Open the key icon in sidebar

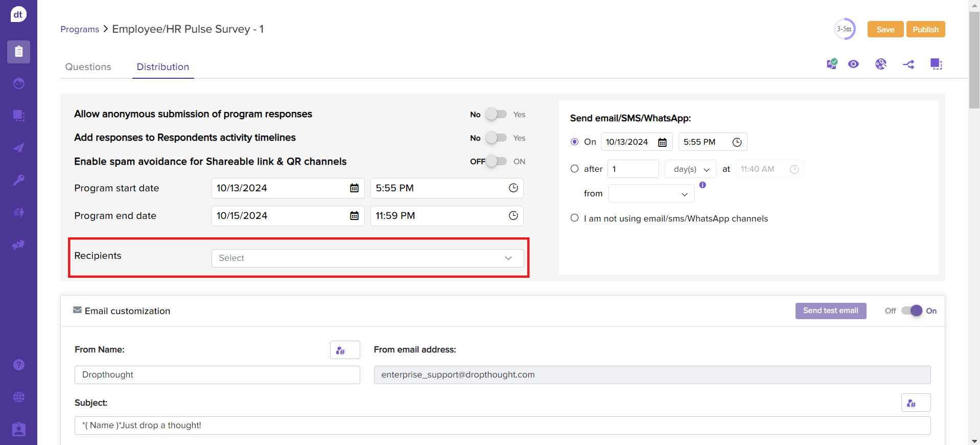coord(19,180)
